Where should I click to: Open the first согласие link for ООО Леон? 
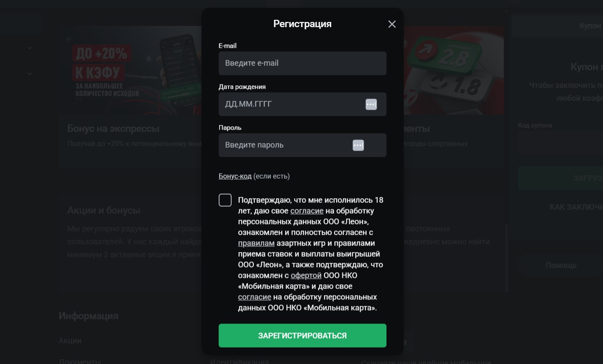tap(307, 211)
